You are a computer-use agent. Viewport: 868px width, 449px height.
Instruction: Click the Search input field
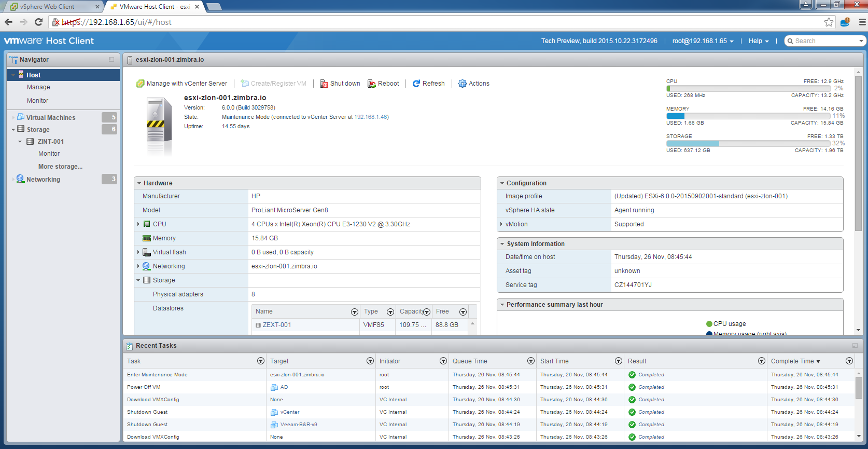click(x=826, y=41)
